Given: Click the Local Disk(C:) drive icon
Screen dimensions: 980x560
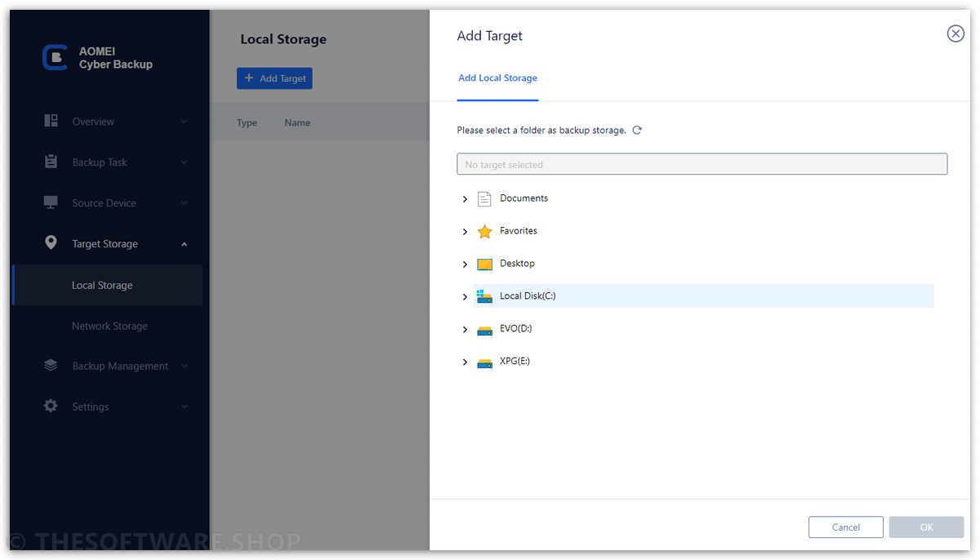Looking at the screenshot, I should tap(484, 296).
